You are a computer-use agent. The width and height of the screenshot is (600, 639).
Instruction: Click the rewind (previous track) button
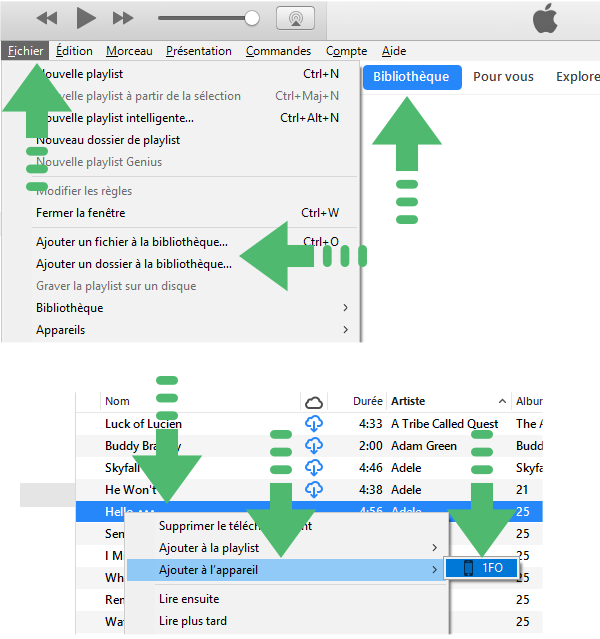tap(47, 18)
